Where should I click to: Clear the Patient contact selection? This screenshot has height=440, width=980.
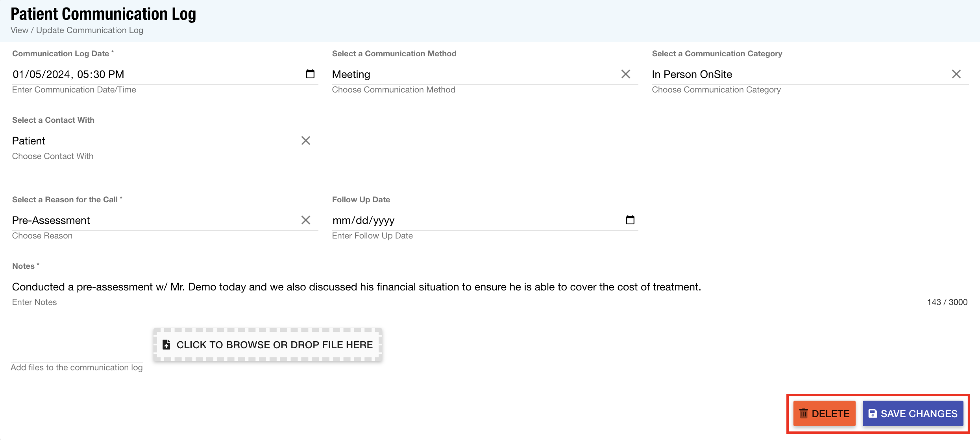click(x=305, y=141)
